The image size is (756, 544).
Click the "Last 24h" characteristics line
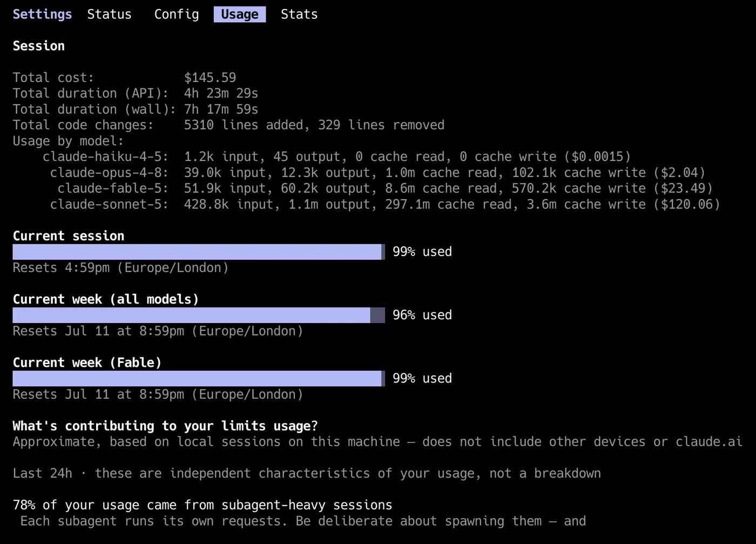307,473
